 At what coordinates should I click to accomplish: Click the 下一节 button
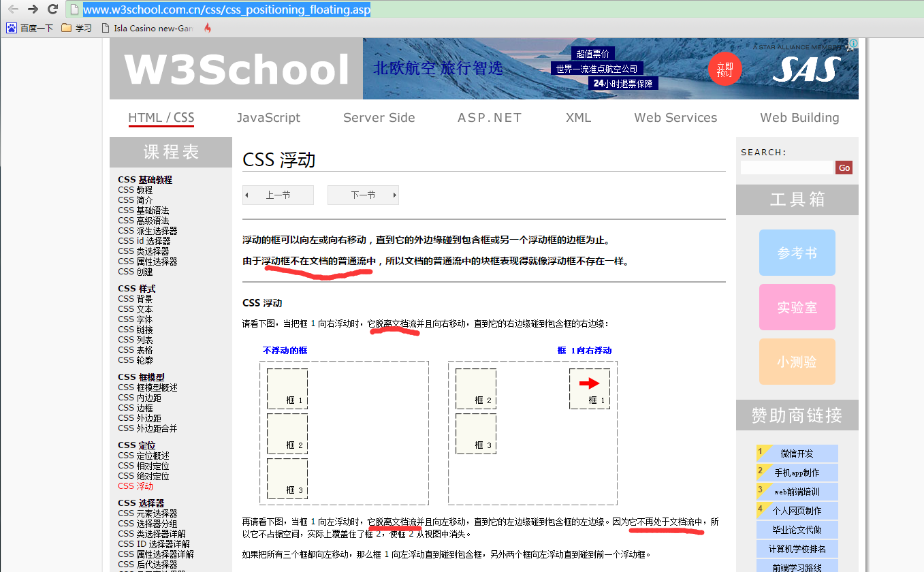click(362, 195)
